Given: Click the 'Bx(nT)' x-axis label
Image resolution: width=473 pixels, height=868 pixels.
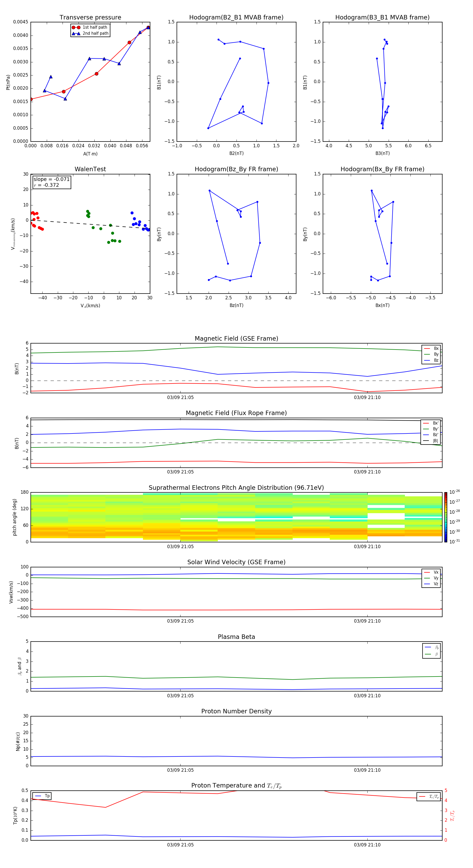Looking at the screenshot, I should click(382, 305).
